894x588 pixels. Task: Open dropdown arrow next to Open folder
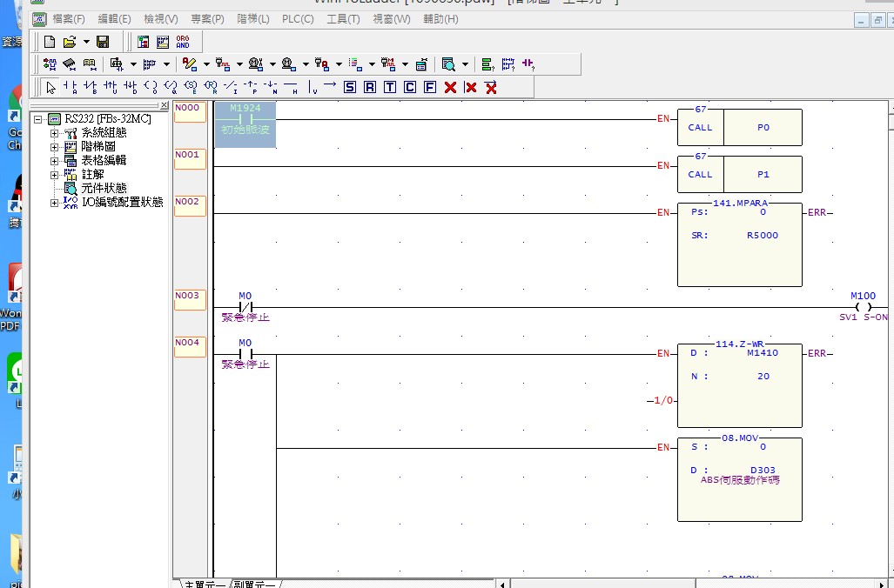(86, 42)
